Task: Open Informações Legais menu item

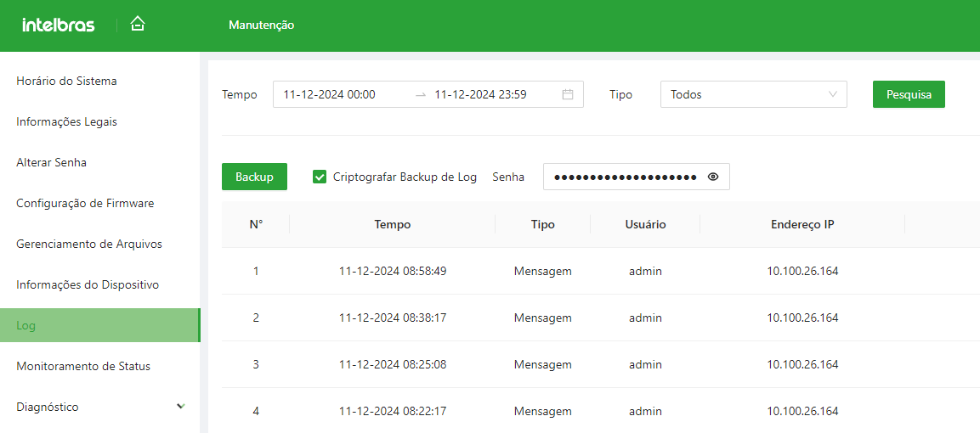Action: point(66,121)
